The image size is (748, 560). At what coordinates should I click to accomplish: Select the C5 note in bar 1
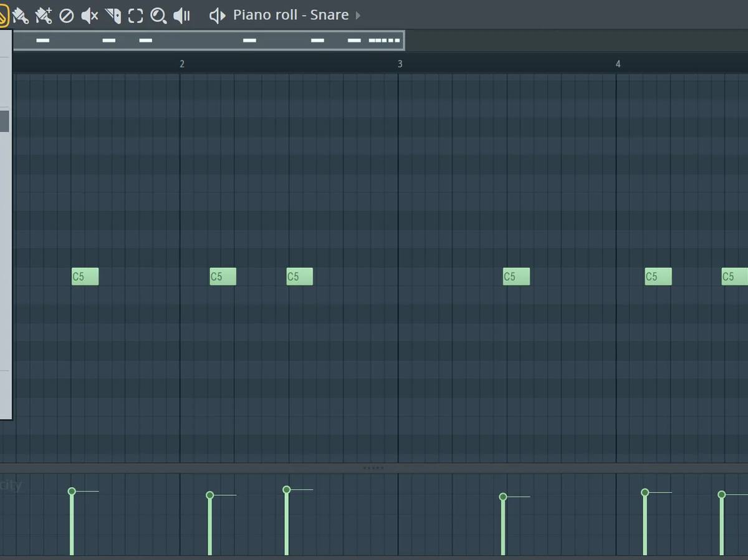point(85,276)
